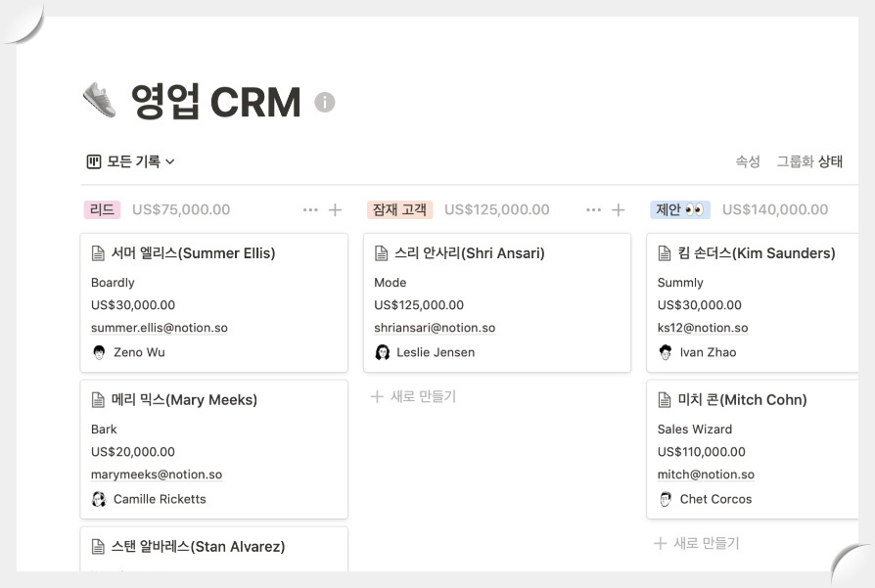
Task: Click the ks12@notion.so email link
Action: point(703,328)
